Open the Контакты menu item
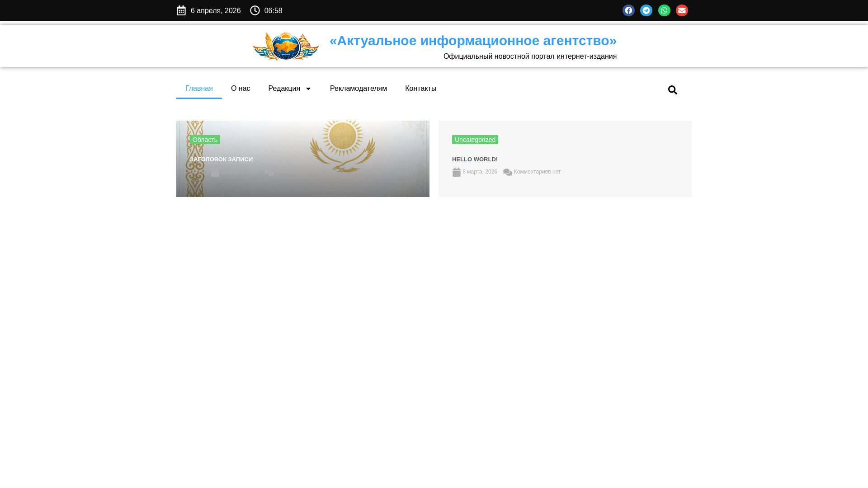 [x=420, y=89]
